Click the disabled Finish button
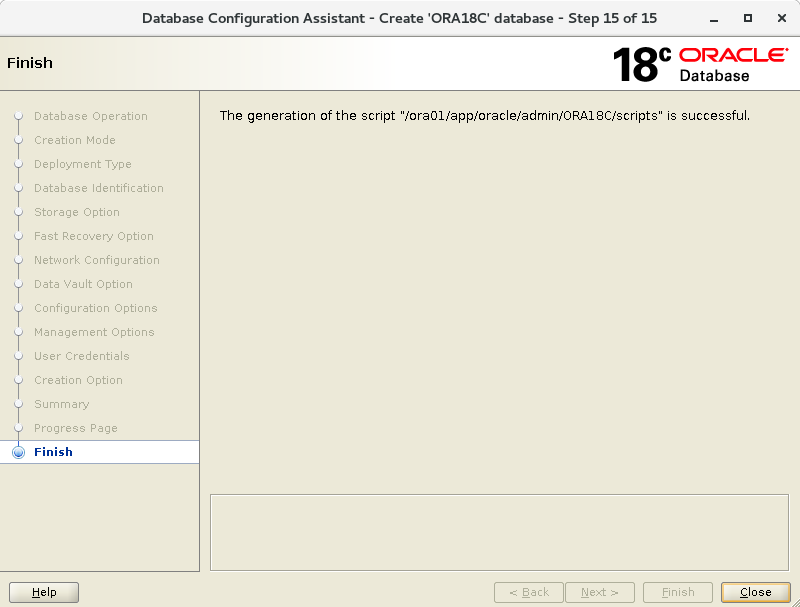800x607 pixels. 678,592
